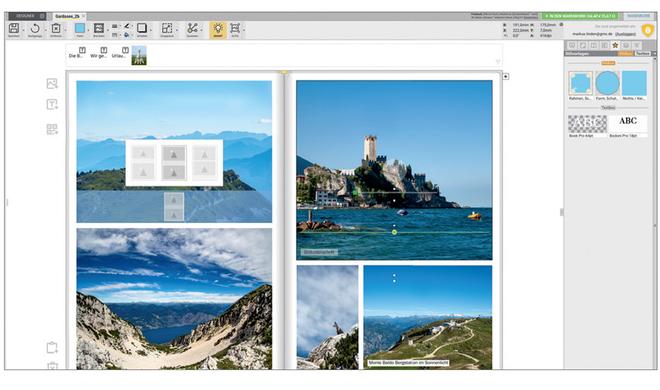Open the dropdown arrow next to connect nodes icon
660x390 pixels.
tap(201, 30)
